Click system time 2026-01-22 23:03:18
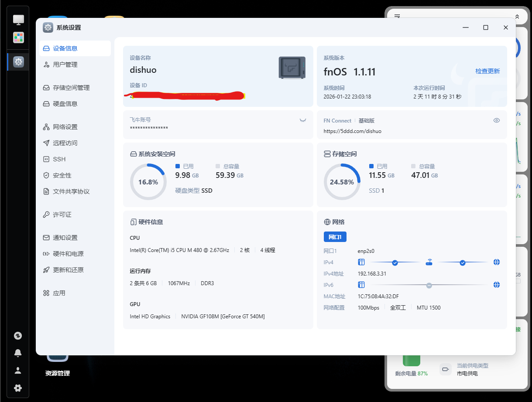 click(347, 97)
